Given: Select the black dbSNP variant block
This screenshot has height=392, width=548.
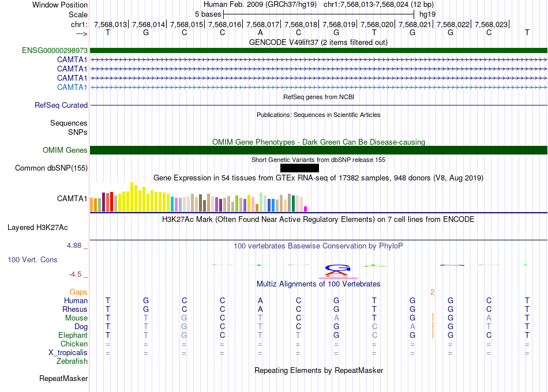Looking at the screenshot, I should pyautogui.click(x=299, y=168).
